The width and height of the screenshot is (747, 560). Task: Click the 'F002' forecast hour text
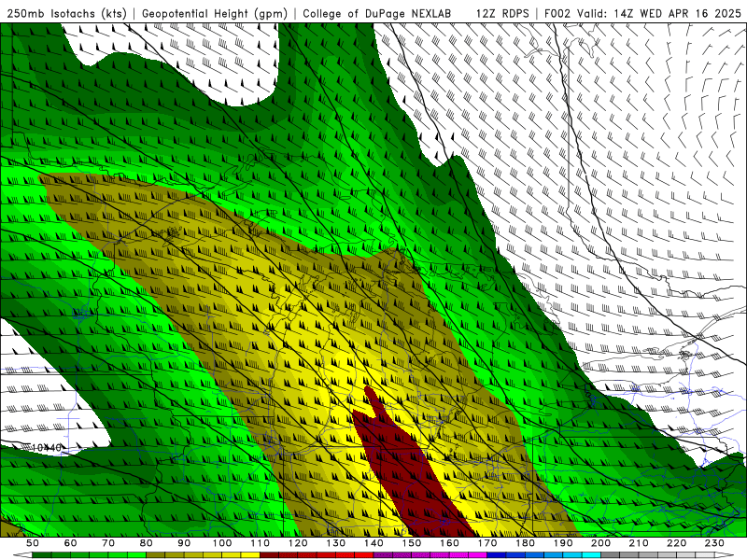coord(557,14)
